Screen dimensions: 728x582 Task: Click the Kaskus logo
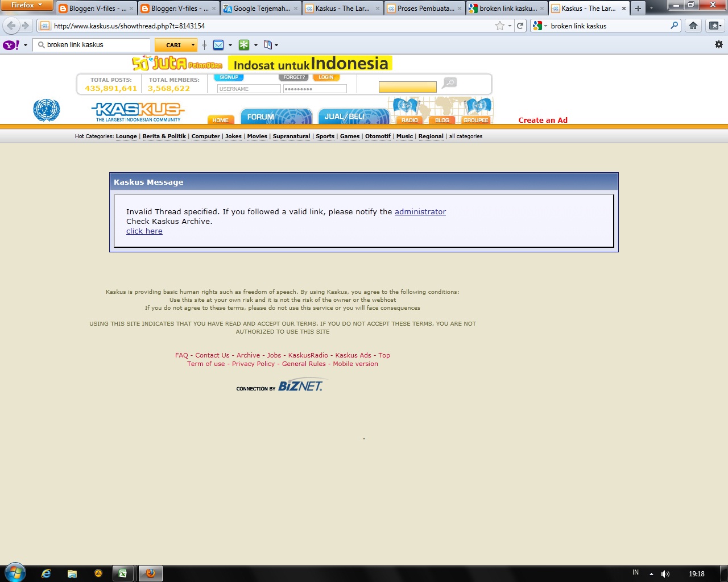coord(138,112)
